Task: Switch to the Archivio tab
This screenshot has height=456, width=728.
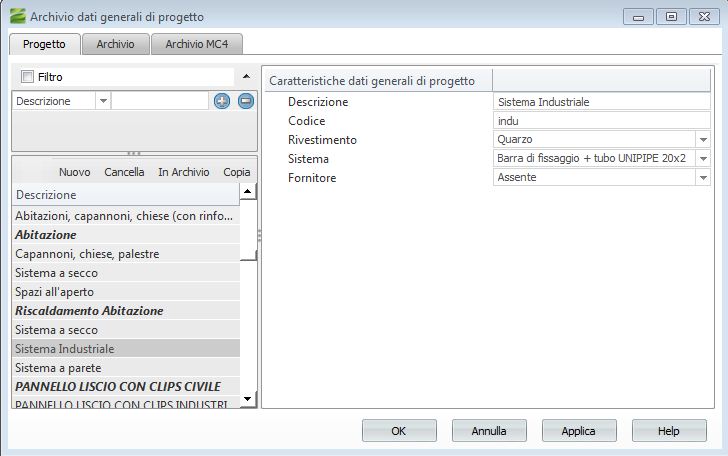Action: point(116,44)
